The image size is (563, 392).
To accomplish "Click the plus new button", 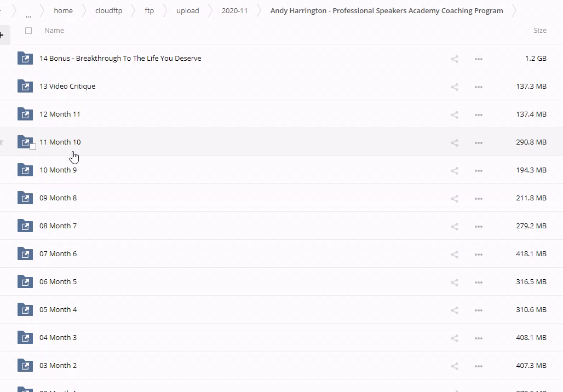I will point(2,35).
